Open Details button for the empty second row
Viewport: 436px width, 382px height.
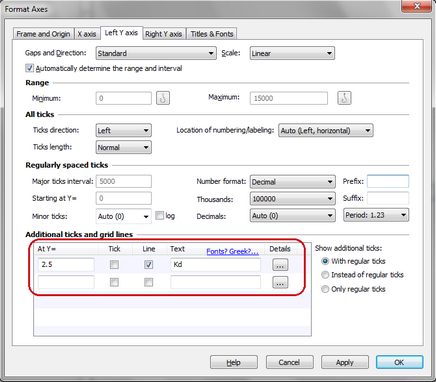click(x=280, y=283)
